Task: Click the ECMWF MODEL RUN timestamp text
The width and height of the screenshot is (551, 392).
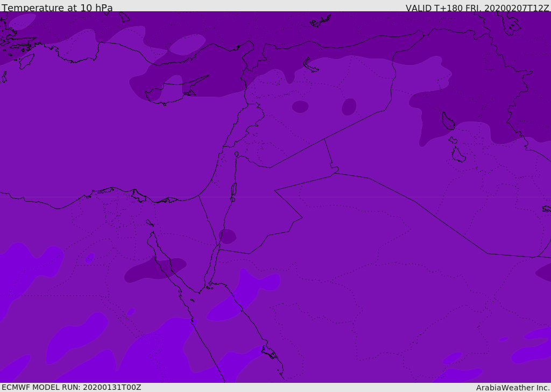Action: (71, 387)
